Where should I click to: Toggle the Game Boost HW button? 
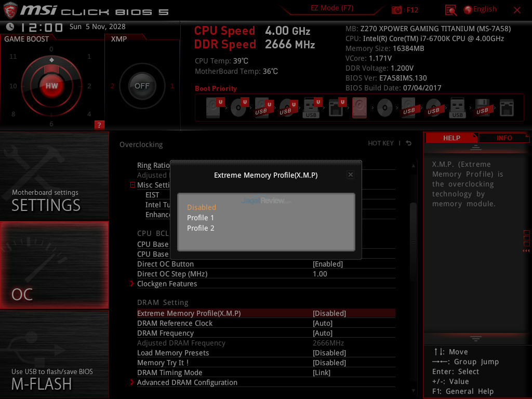click(51, 86)
